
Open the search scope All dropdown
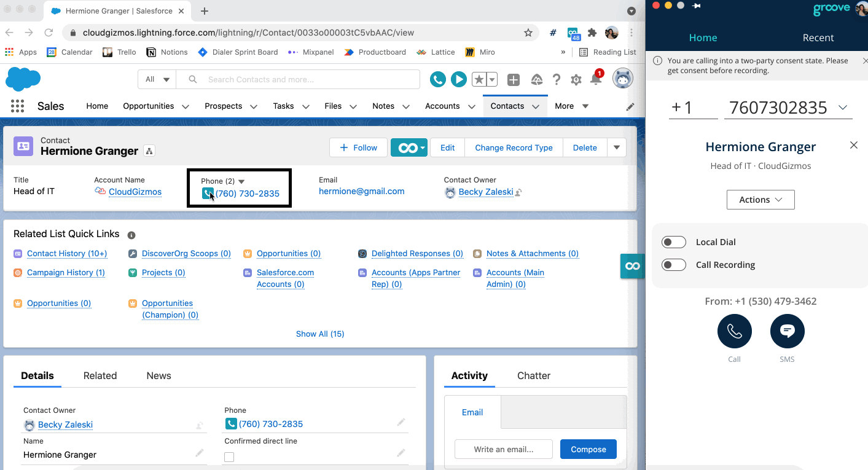point(157,79)
